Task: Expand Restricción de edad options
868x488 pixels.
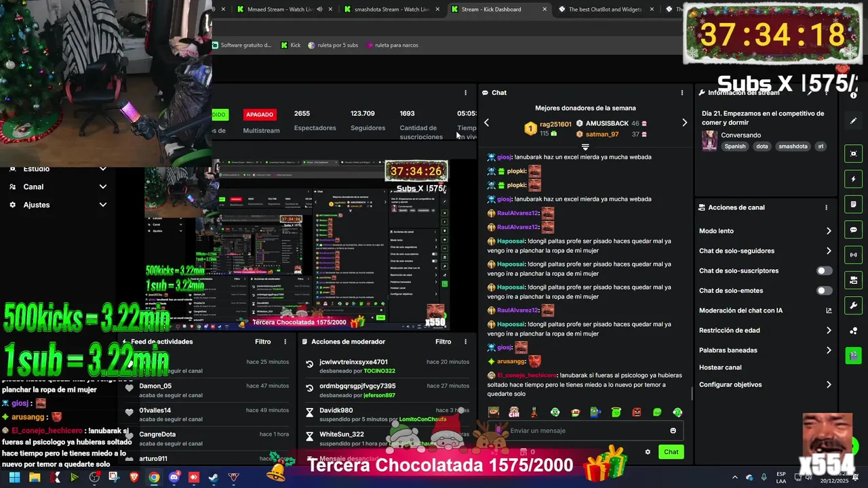Action: tap(829, 331)
